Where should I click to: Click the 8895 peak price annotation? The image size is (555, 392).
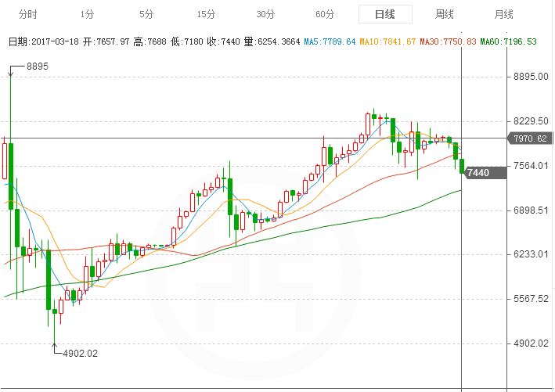pyautogui.click(x=38, y=67)
